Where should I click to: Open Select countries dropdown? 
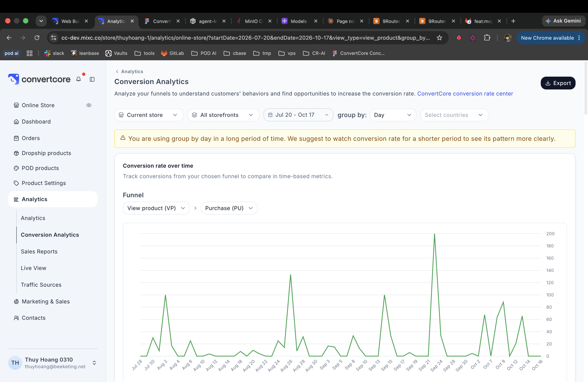pos(454,115)
